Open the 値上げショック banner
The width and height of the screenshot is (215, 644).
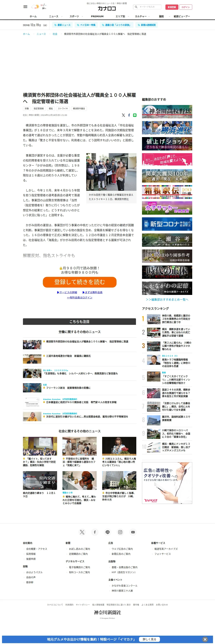click(x=167, y=144)
